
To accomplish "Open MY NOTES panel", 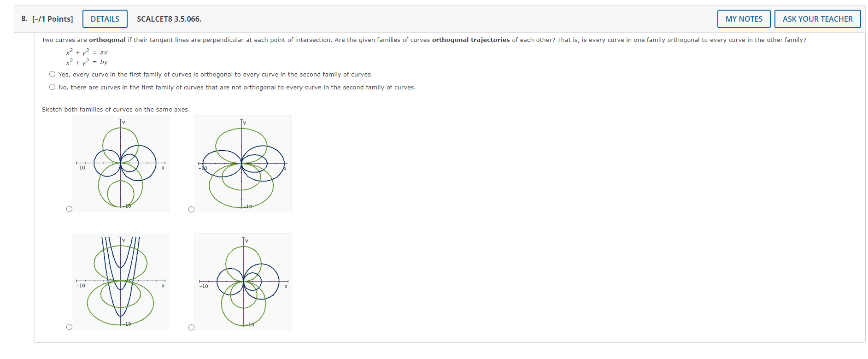I will [744, 19].
